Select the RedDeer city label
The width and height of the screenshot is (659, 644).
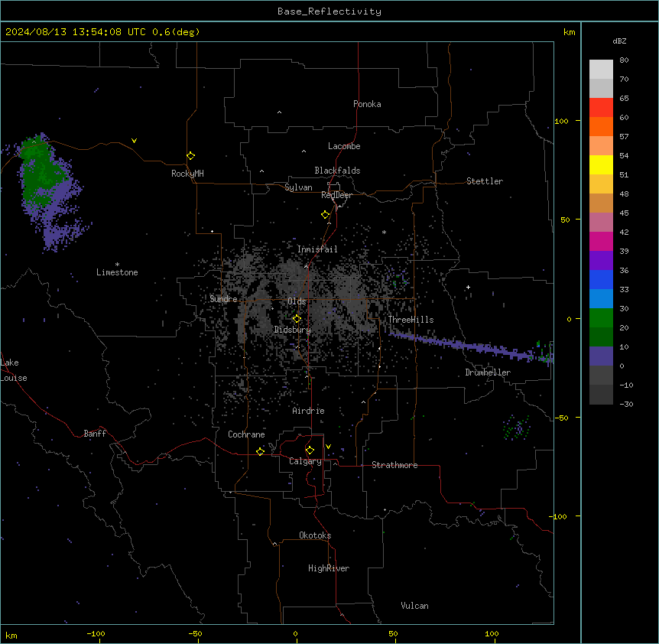[336, 195]
